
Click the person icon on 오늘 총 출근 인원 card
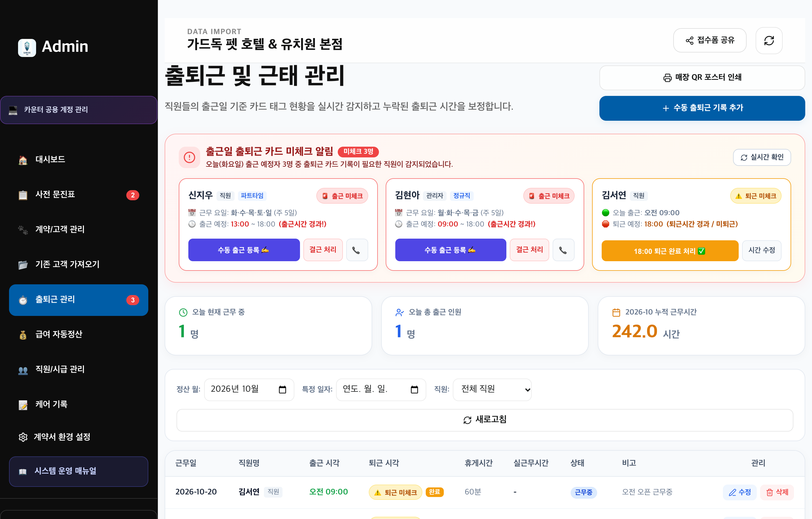(x=400, y=313)
